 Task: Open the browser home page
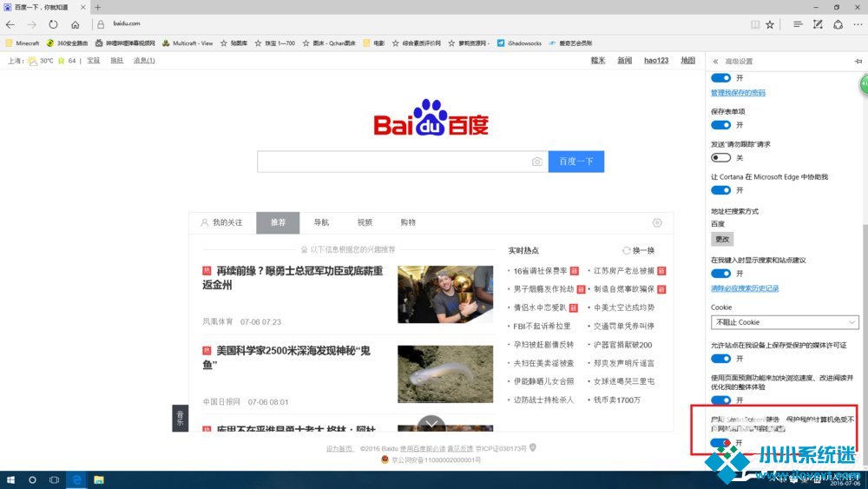point(76,24)
